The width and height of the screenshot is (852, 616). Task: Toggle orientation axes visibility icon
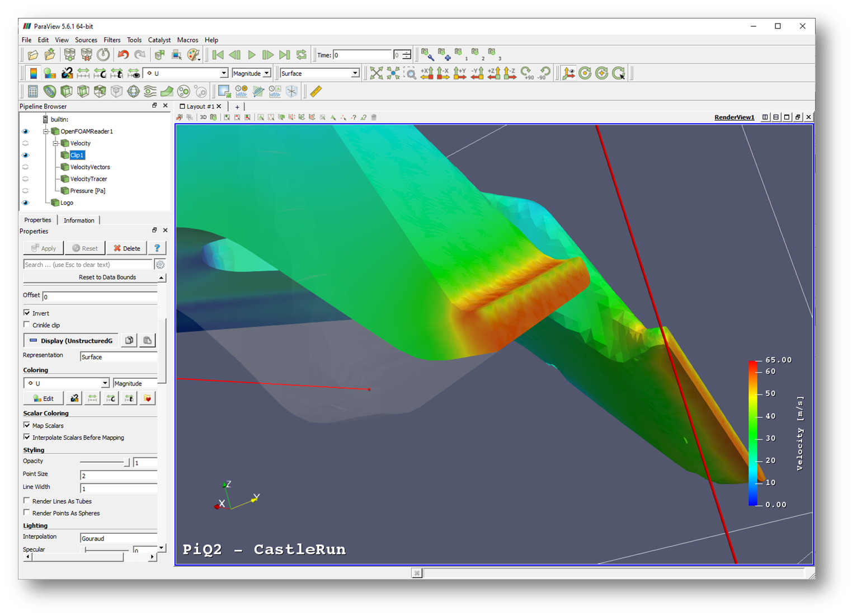(569, 73)
